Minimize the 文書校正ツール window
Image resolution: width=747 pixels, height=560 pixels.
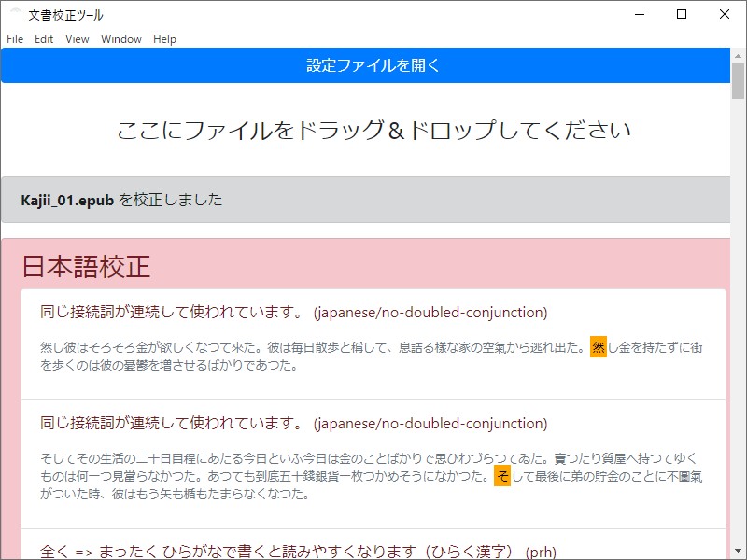click(x=639, y=14)
